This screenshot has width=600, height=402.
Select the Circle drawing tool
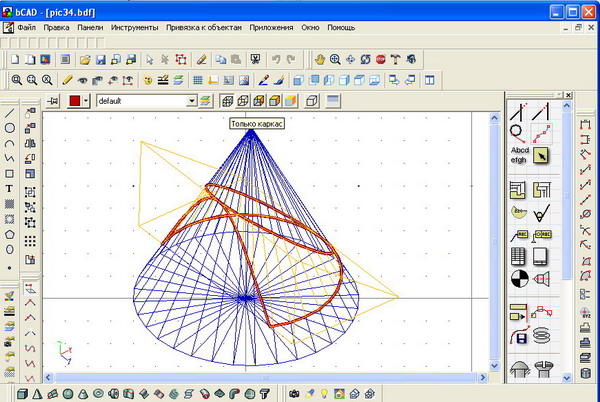tap(10, 128)
